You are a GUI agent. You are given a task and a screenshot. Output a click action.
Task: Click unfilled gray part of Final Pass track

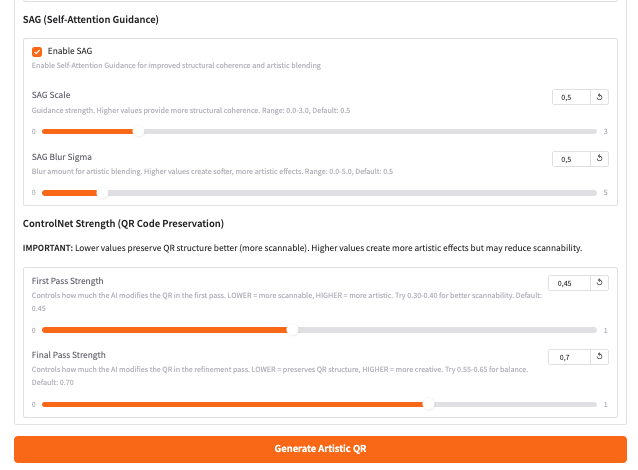point(520,404)
